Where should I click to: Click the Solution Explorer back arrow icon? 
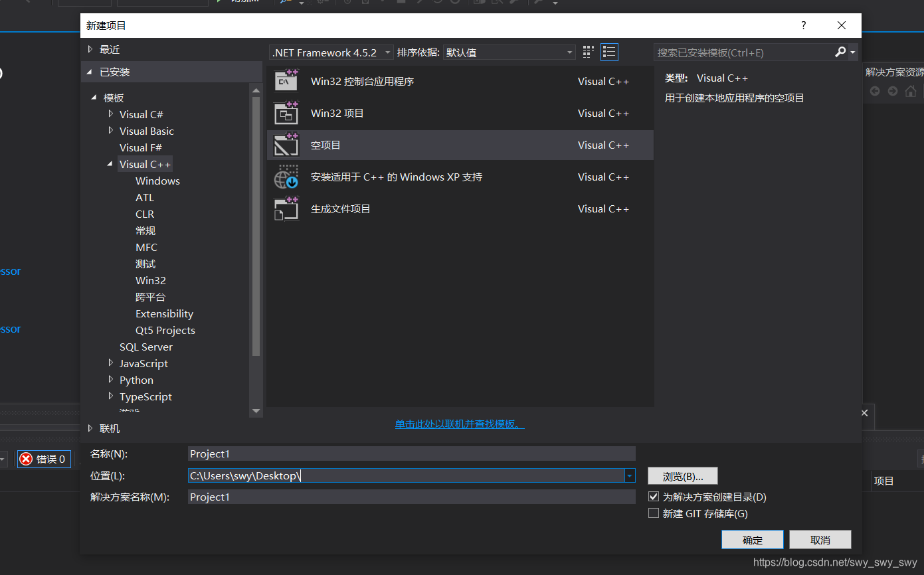tap(875, 91)
